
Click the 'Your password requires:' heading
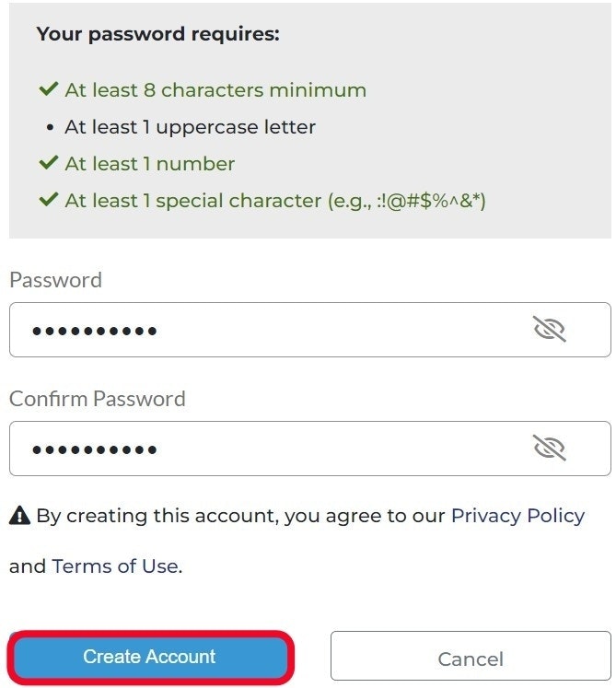tap(157, 35)
